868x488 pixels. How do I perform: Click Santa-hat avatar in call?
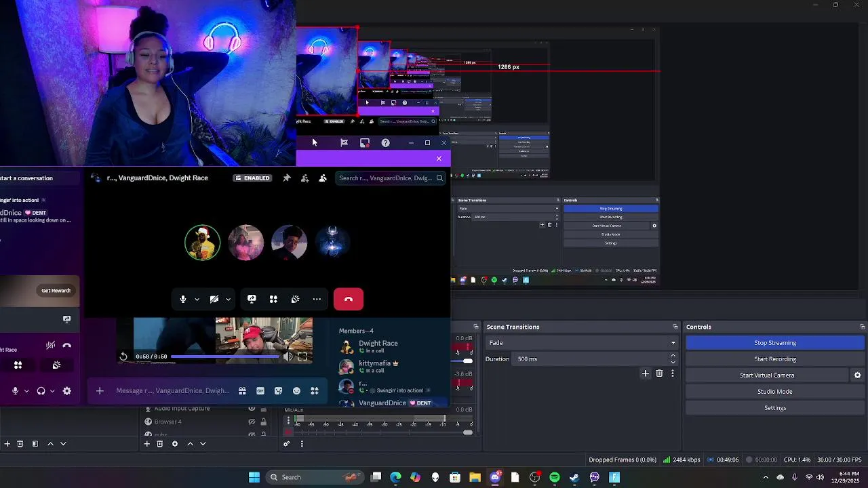coord(203,243)
